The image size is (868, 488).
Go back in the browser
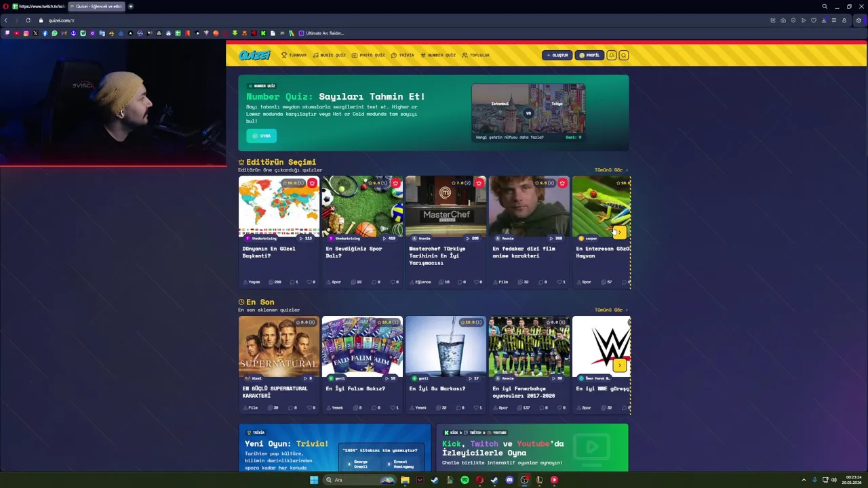pos(6,20)
